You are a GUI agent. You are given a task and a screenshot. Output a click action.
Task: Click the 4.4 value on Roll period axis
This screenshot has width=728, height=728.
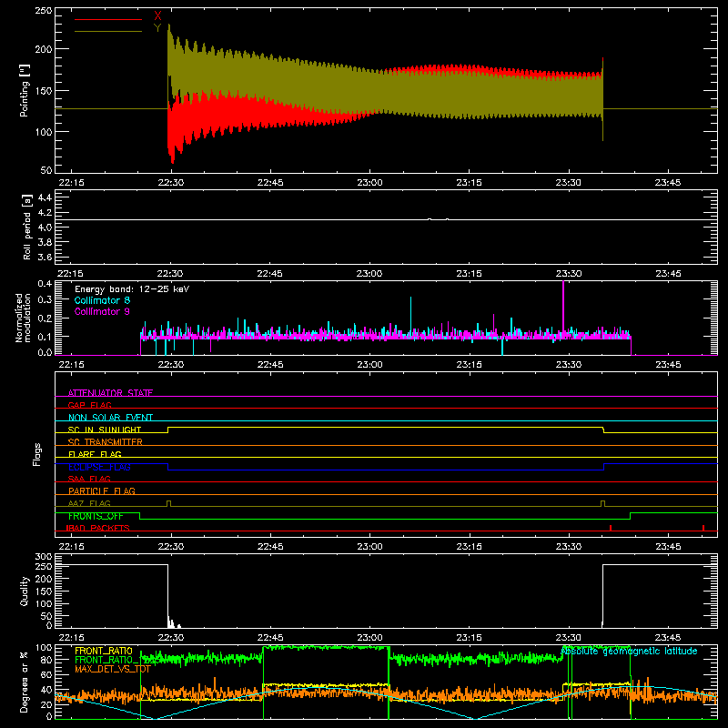(45, 197)
